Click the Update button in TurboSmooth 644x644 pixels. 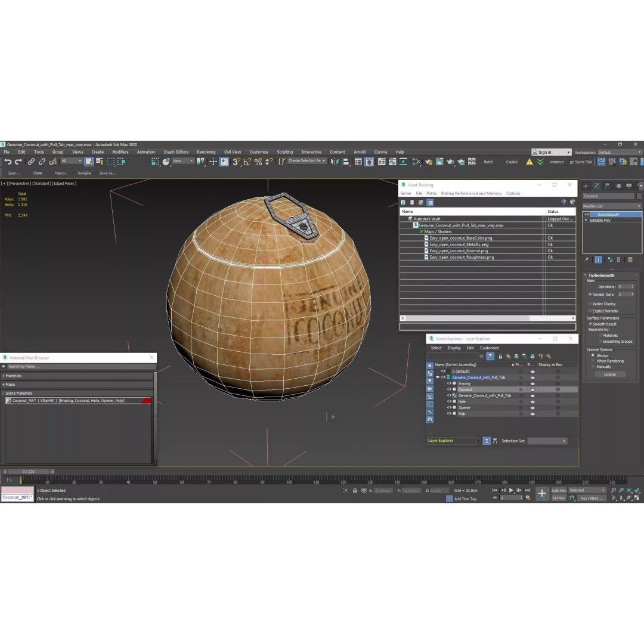pyautogui.click(x=610, y=374)
